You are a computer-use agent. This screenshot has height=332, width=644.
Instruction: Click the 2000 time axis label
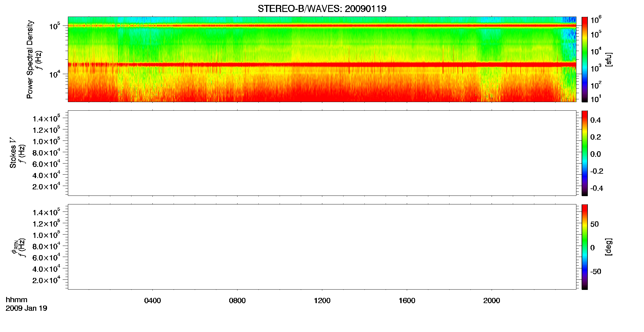pyautogui.click(x=492, y=301)
